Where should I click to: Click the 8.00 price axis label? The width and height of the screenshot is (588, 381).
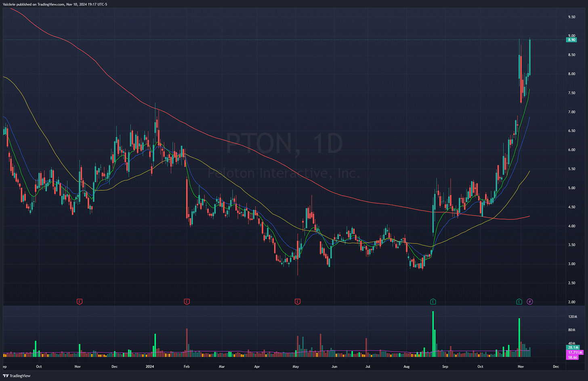pos(572,74)
